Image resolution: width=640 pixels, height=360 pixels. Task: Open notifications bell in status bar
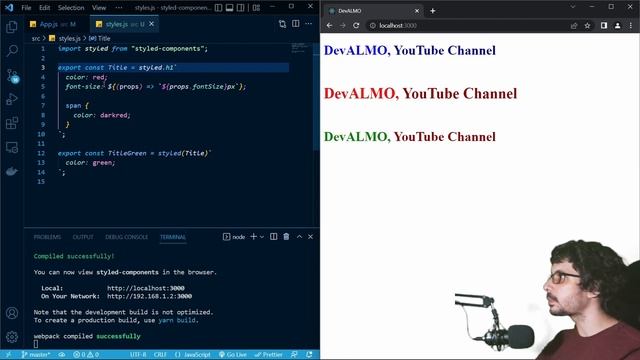[x=309, y=354]
